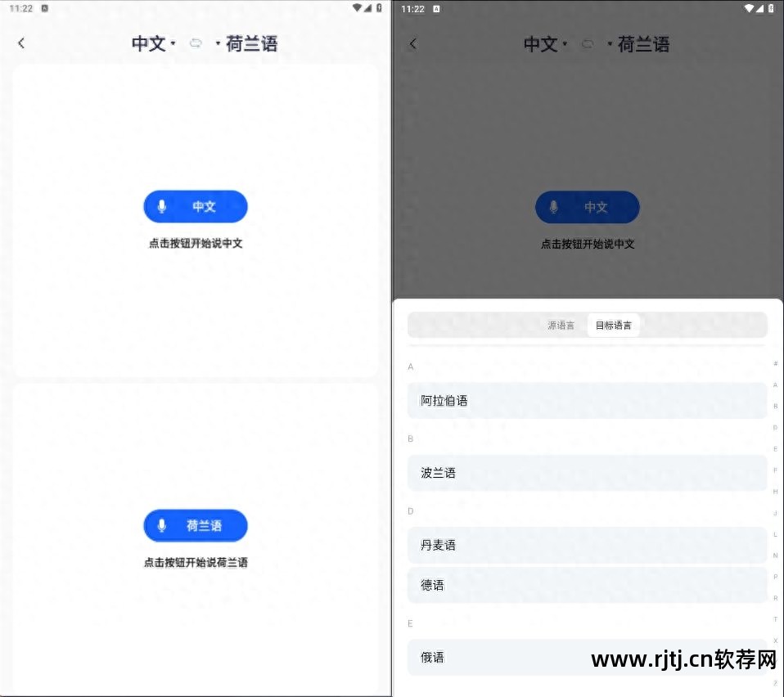
Task: Tap hint text 点击按钮开始说中文 on left screen
Action: pos(196,243)
